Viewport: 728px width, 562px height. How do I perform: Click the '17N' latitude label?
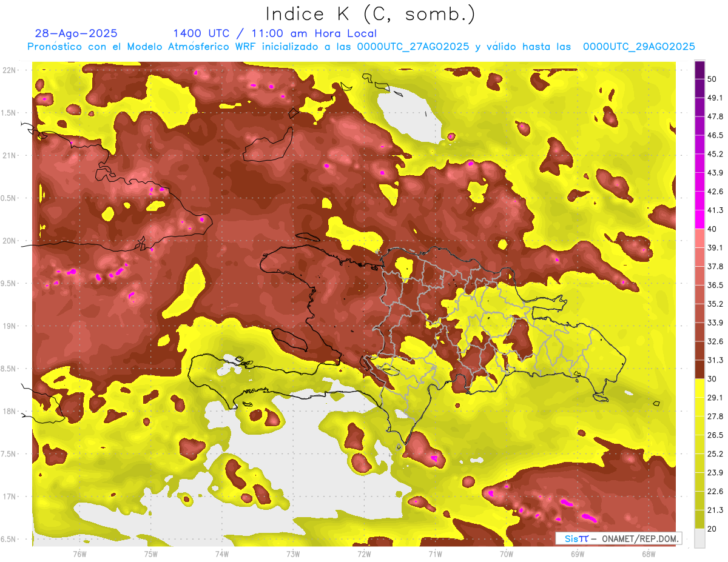pos(10,497)
